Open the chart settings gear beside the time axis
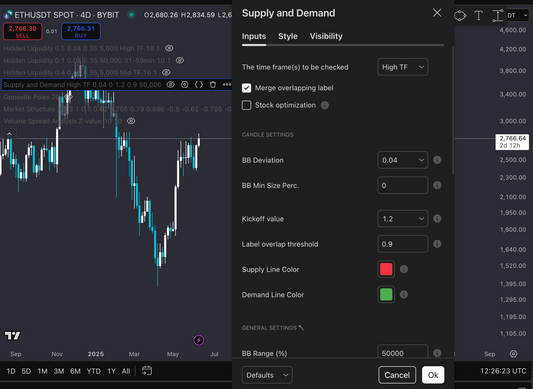This screenshot has height=389, width=533. tap(514, 354)
